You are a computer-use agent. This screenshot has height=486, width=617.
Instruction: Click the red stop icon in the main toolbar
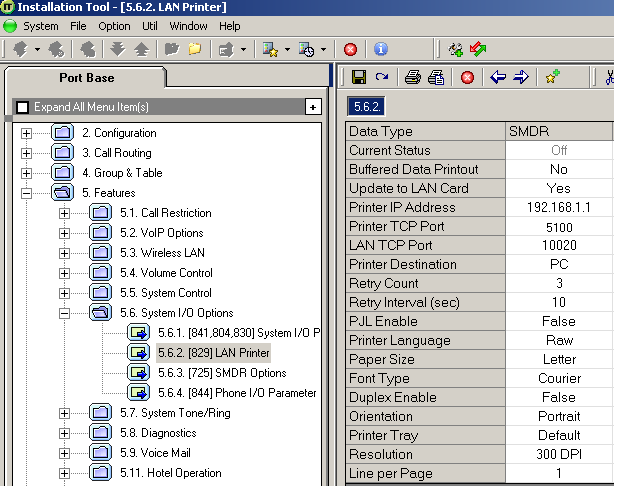click(351, 48)
